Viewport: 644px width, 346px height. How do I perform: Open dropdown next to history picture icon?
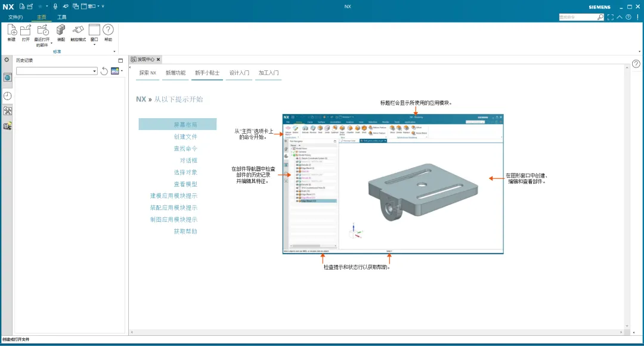tap(122, 71)
